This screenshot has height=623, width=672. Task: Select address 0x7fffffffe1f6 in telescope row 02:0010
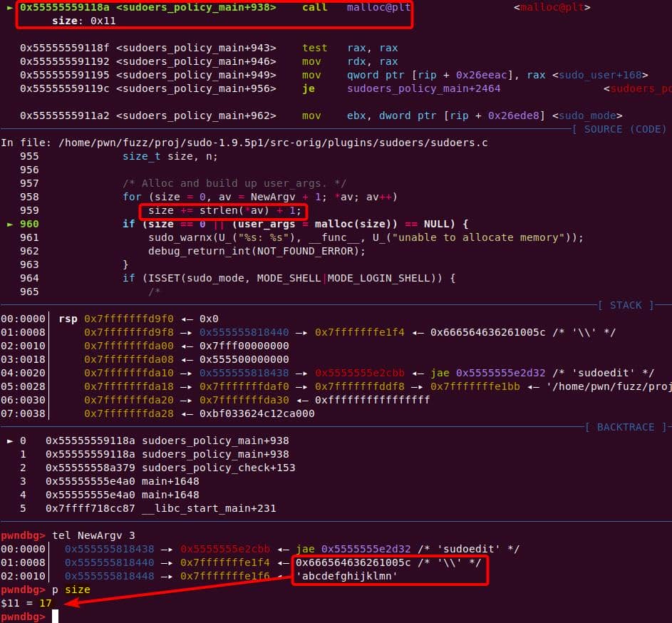[224, 576]
